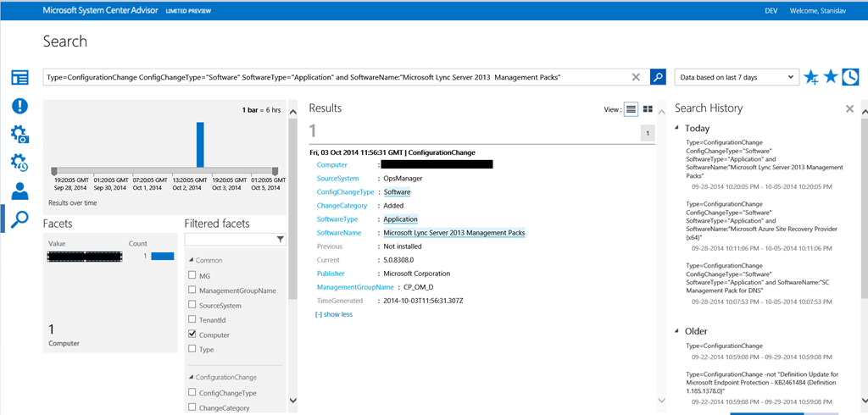Save search with star-plus icon
868x415 pixels.
[x=811, y=77]
